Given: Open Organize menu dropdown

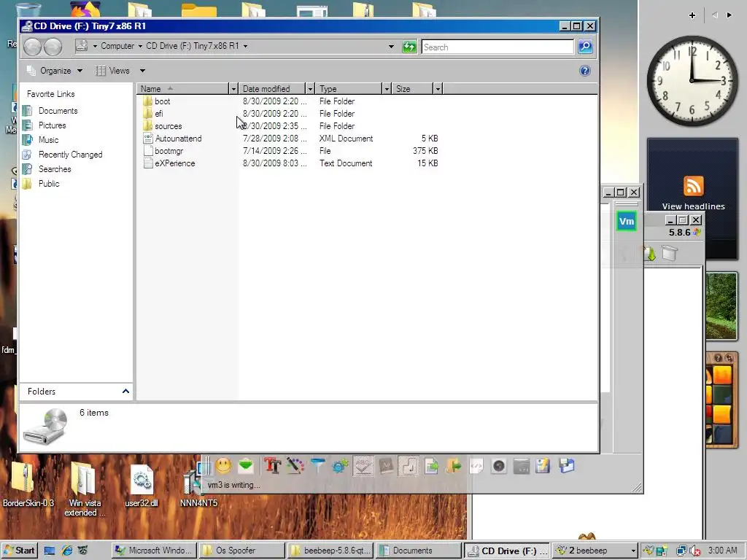Looking at the screenshot, I should pyautogui.click(x=55, y=71).
